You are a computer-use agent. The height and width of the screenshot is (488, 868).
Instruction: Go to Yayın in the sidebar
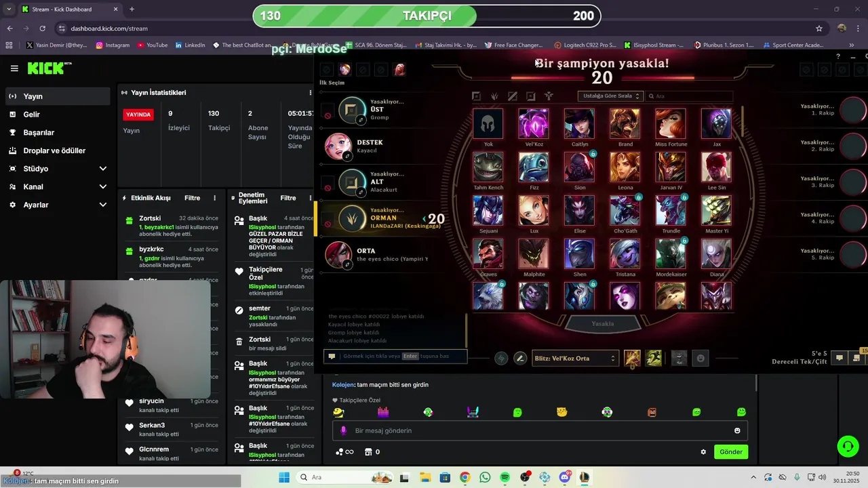coord(58,96)
